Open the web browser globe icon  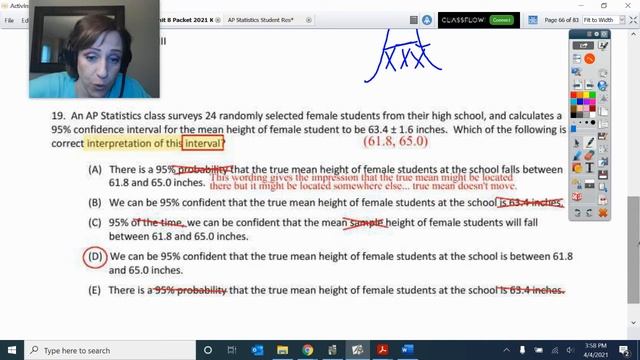tap(602, 86)
